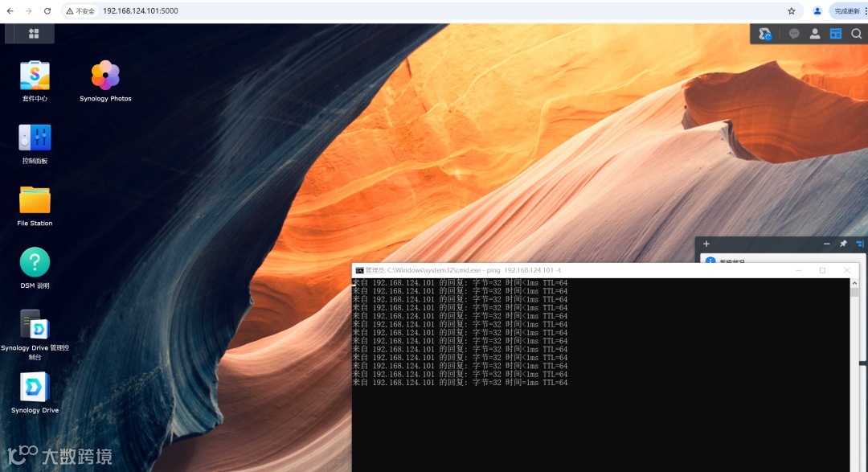Click the cmd window scrollbar up arrow
The height and width of the screenshot is (472, 868).
(x=854, y=283)
